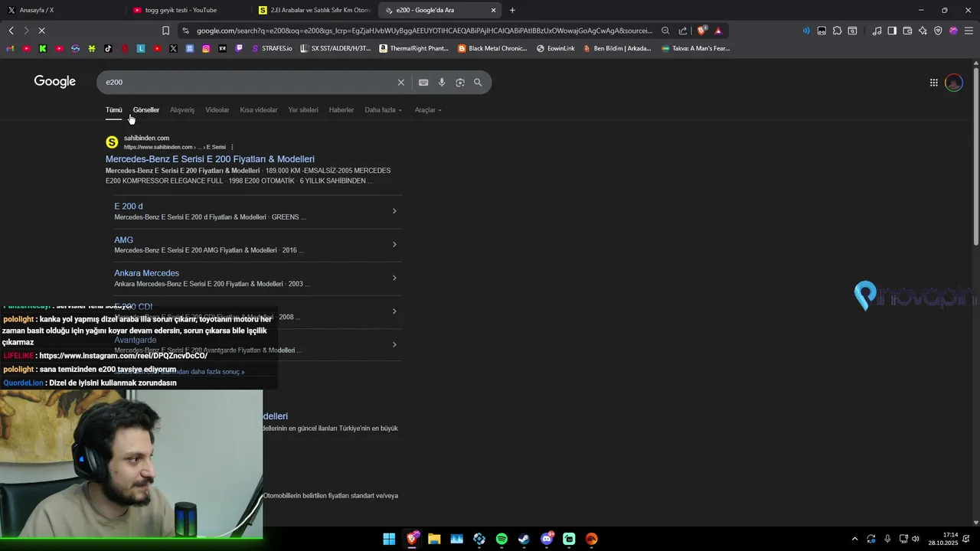Toggle the browser sidebar panel icon
980x551 pixels.
pyautogui.click(x=892, y=31)
